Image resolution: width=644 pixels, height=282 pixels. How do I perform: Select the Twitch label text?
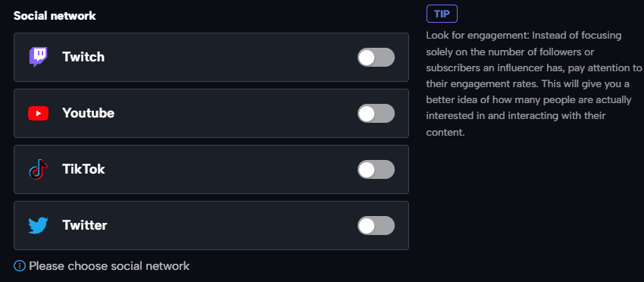[83, 57]
